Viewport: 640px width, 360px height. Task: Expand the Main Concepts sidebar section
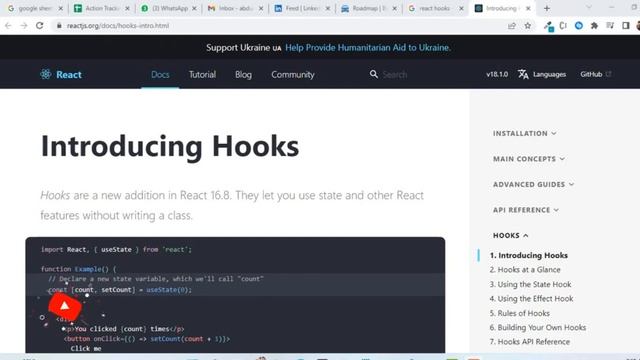529,159
